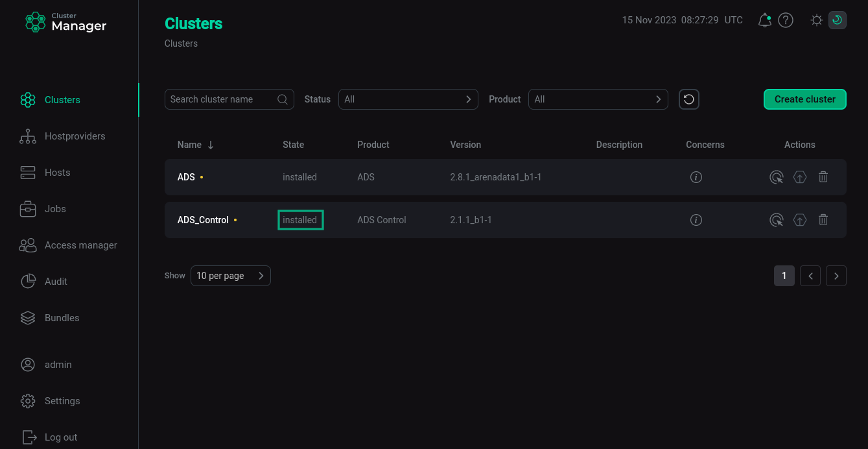Open the ADS_Control cluster link
868x449 pixels.
click(203, 220)
